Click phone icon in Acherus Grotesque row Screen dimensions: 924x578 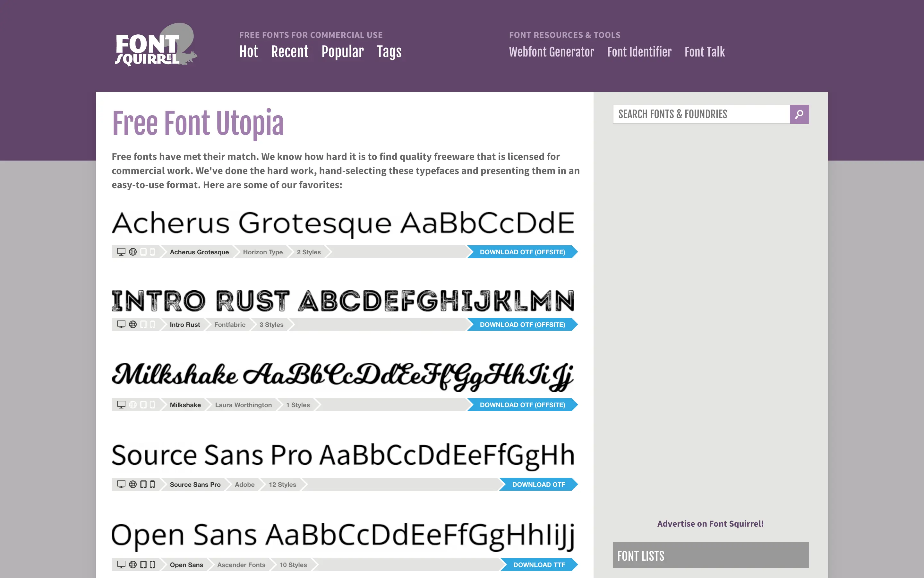click(152, 252)
